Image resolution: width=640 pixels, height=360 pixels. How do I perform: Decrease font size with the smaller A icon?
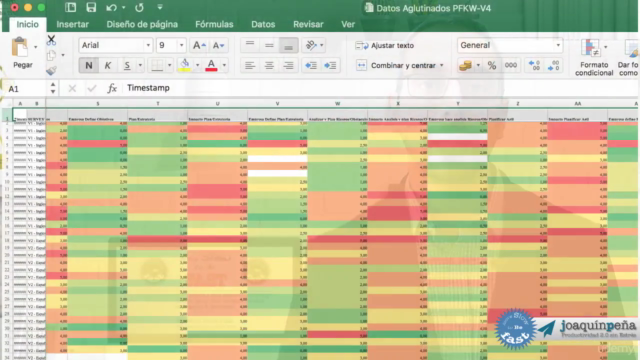click(218, 45)
